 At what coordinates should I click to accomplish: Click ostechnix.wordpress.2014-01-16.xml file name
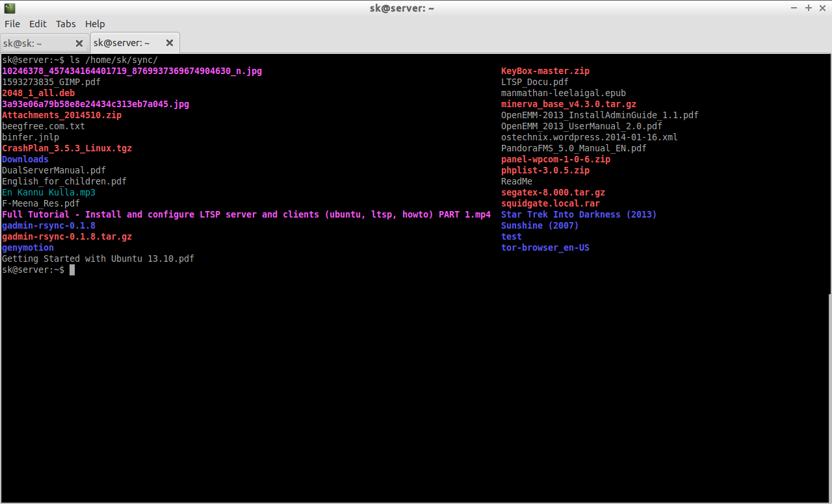pyautogui.click(x=590, y=137)
